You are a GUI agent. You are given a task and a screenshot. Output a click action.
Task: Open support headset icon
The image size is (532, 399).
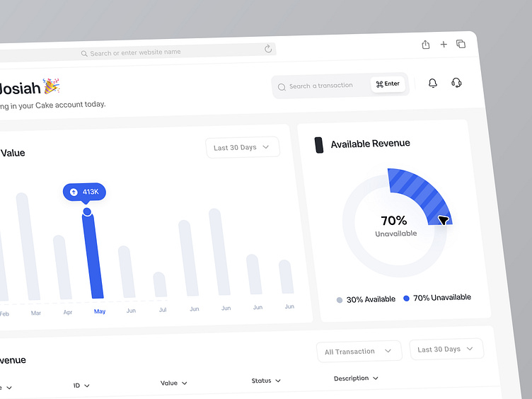456,83
